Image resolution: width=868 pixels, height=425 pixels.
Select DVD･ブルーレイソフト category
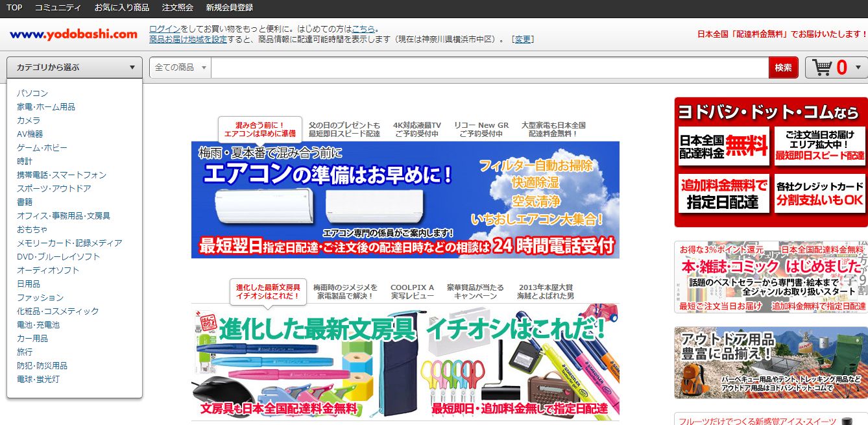point(58,257)
